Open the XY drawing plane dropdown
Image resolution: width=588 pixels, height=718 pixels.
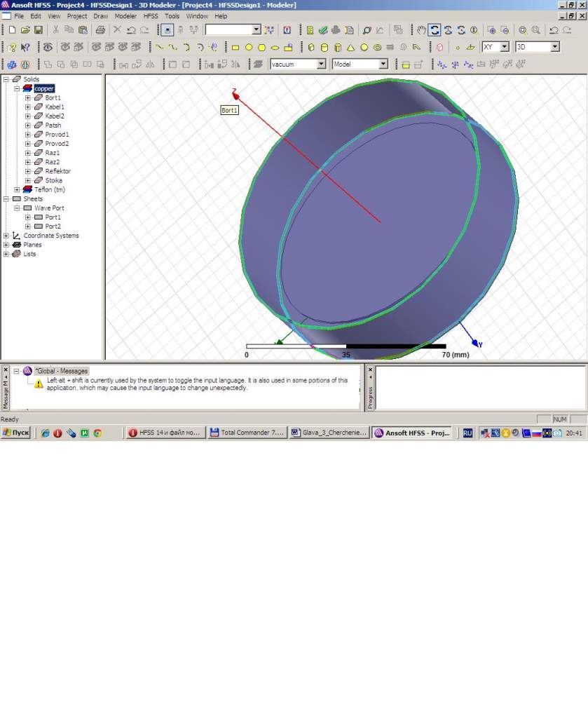tap(505, 47)
